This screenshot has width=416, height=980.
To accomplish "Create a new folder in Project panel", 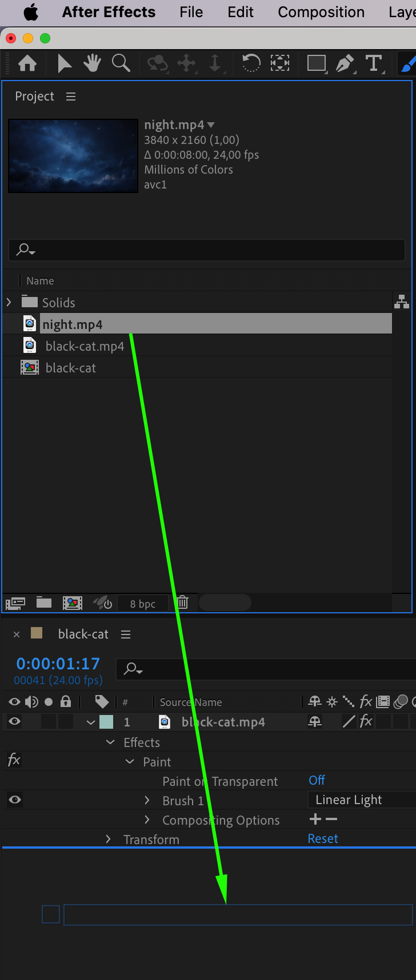I will [44, 603].
